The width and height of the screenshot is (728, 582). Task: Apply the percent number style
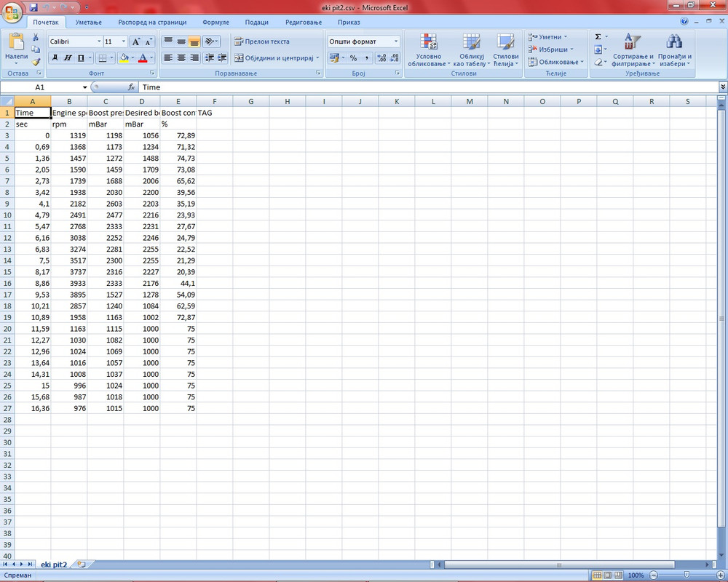coord(353,58)
